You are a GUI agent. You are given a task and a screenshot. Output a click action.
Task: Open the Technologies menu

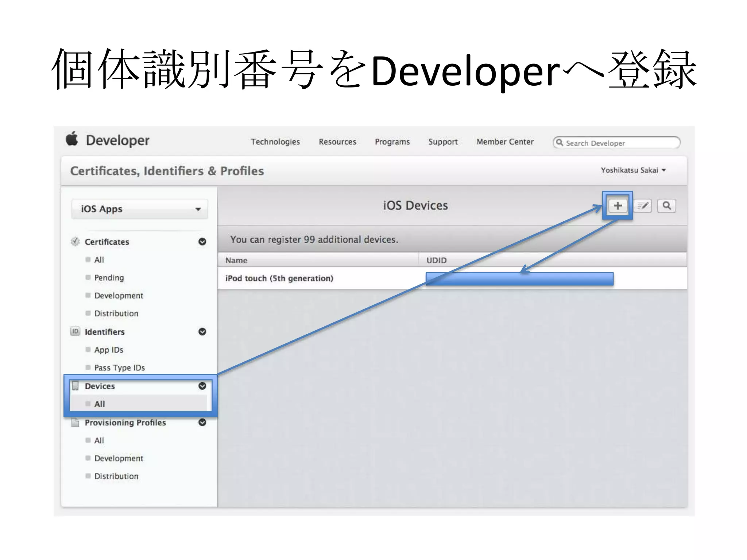tap(275, 142)
